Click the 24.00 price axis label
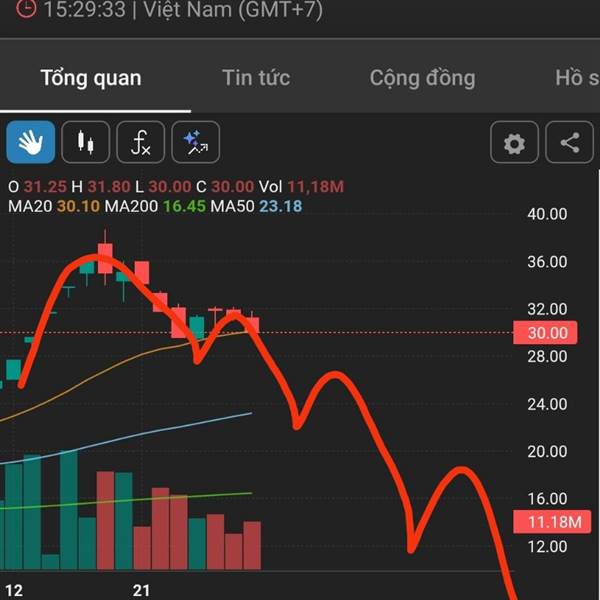Viewport: 600px width, 600px height. coord(547,404)
